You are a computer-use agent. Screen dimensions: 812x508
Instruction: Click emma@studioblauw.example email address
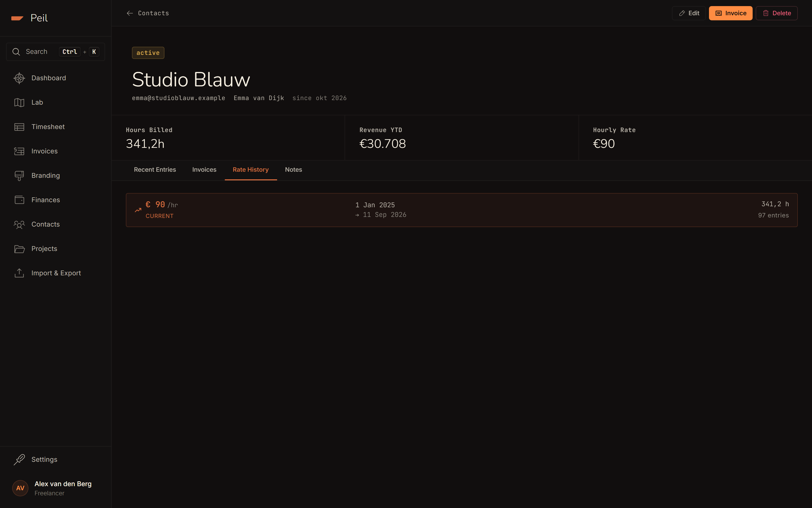tap(178, 98)
